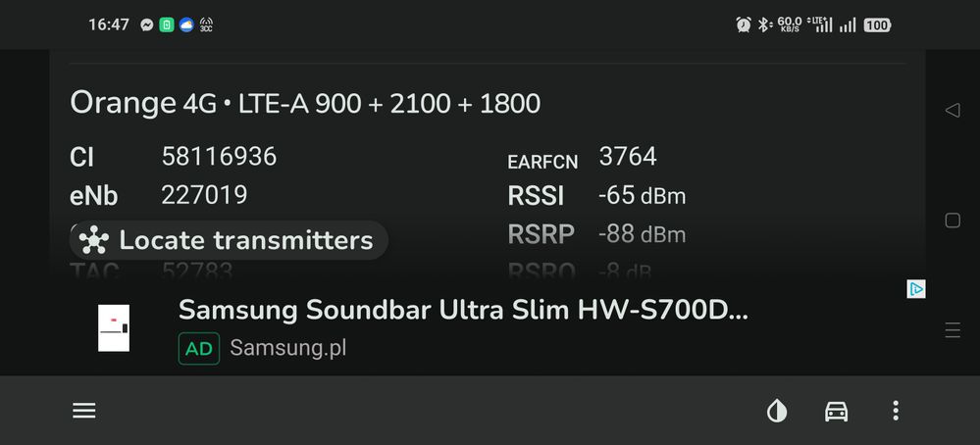Tap the car mode icon
Image resolution: width=980 pixels, height=445 pixels.
click(836, 411)
